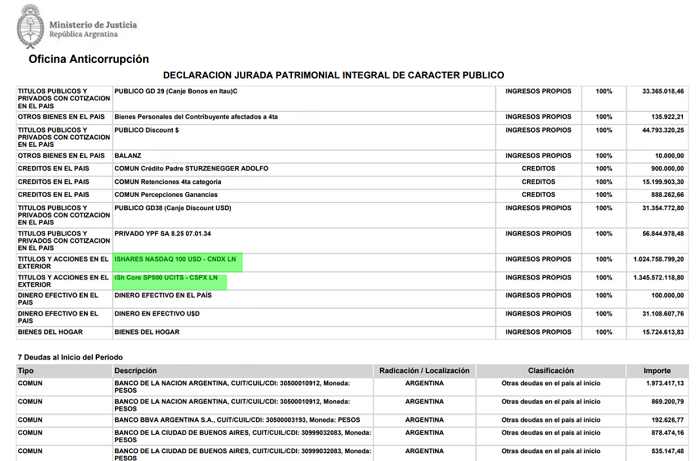Click 'Otras deudas en el pais al inicio' in BBVA row
Screen dimensions: 700x461
click(550, 420)
